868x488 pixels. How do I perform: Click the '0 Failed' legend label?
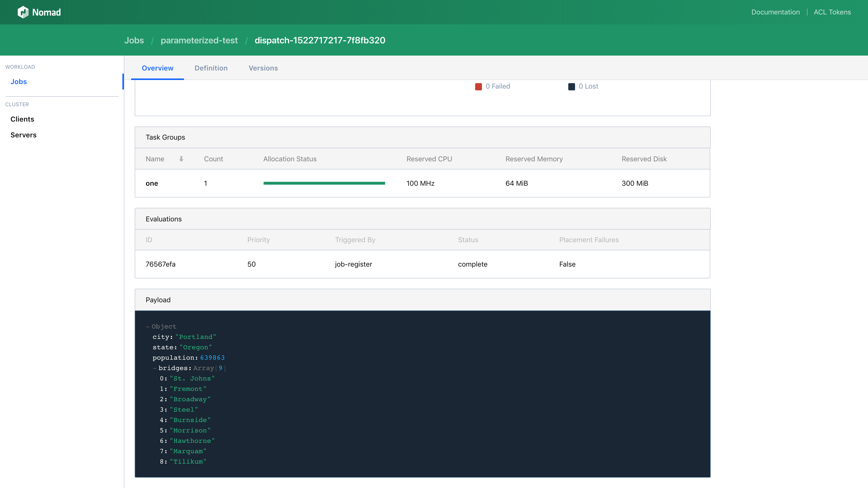coord(498,86)
